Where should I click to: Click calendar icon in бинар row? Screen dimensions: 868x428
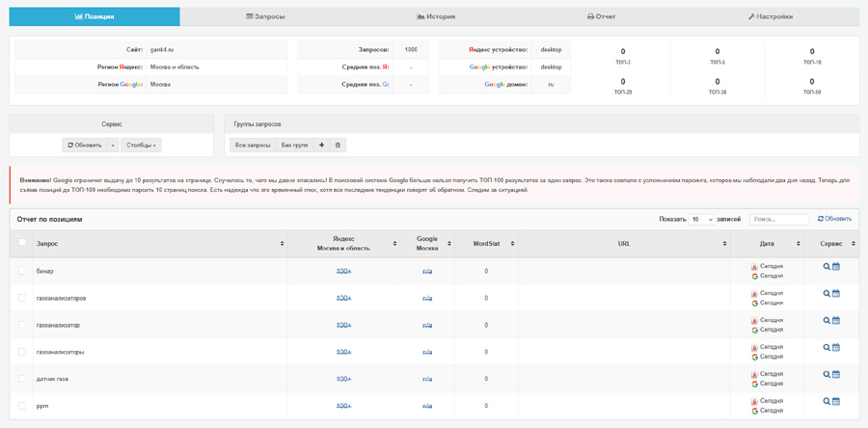click(836, 266)
